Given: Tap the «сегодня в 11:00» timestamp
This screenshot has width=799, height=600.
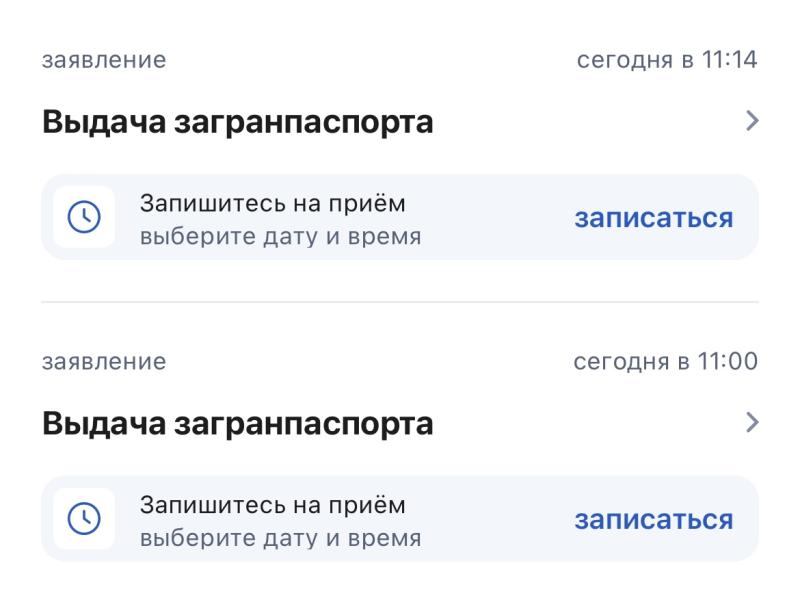Looking at the screenshot, I should coord(665,361).
